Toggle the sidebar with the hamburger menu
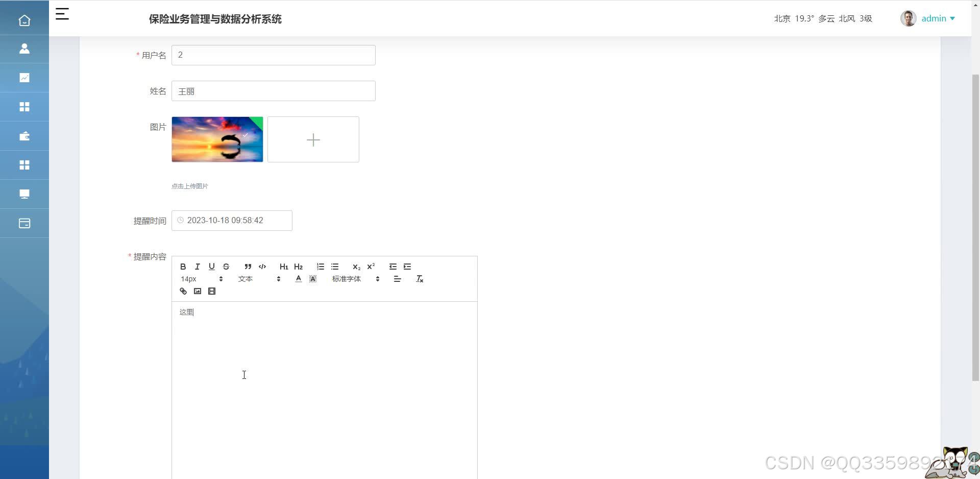This screenshot has width=980, height=479. pyautogui.click(x=62, y=14)
